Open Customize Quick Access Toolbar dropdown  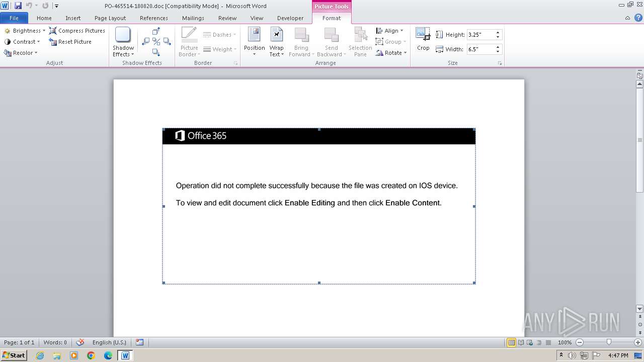pos(56,6)
